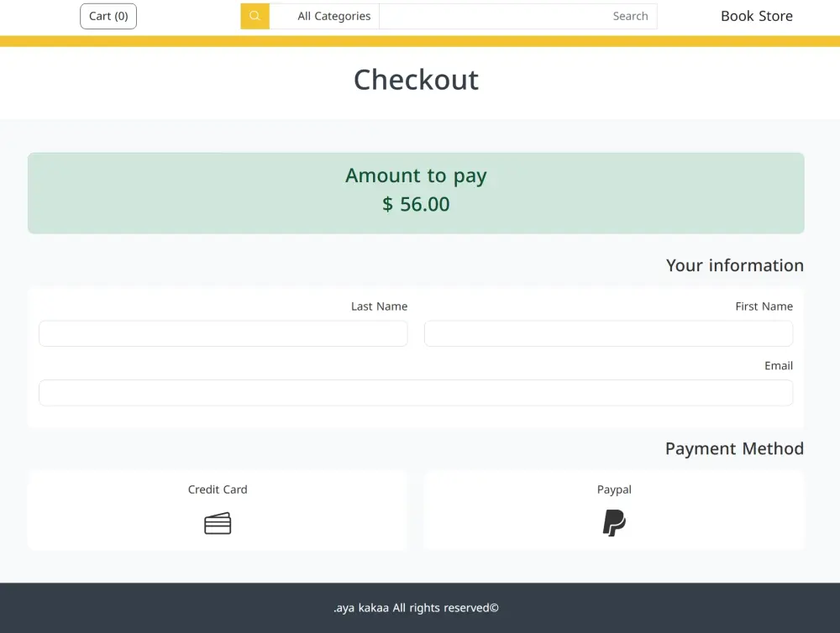Click the credit card graphic under Credit Card

(218, 522)
